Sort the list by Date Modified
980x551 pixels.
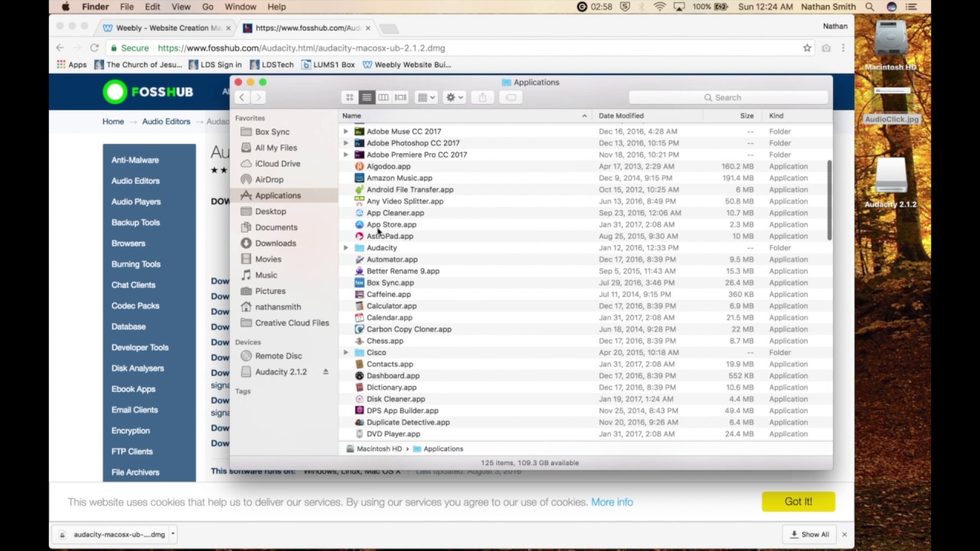(x=648, y=116)
